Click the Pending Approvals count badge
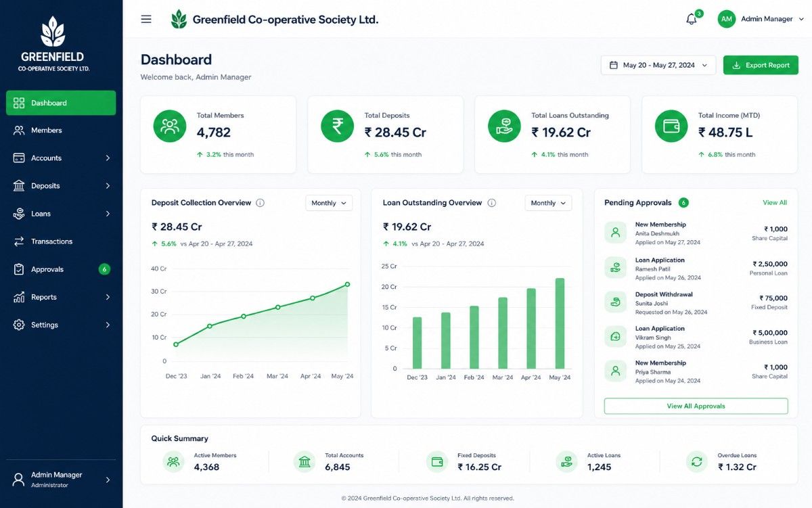 [x=683, y=202]
